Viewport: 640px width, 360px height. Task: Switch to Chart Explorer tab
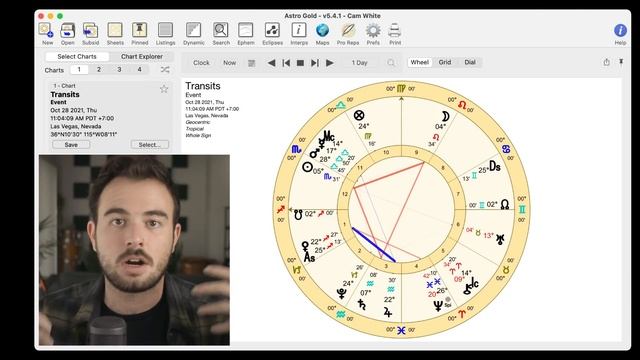coord(142,56)
